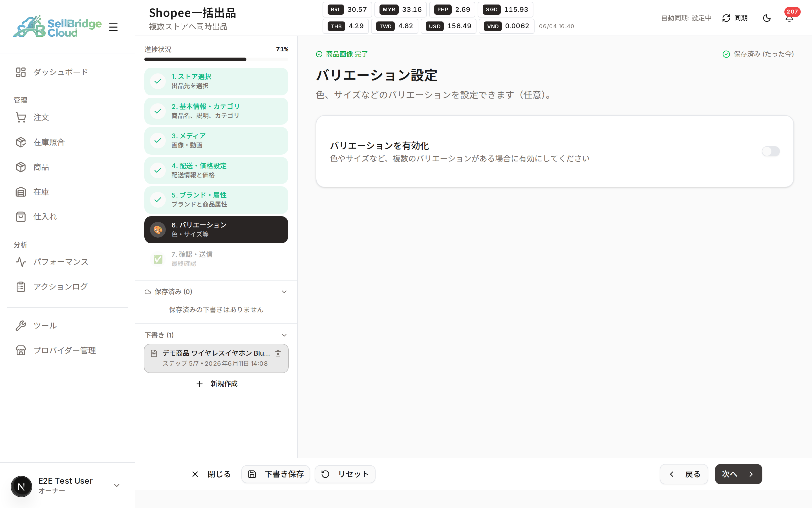Select step 6. バリエーション
Viewport: 812px width, 508px height.
point(216,229)
